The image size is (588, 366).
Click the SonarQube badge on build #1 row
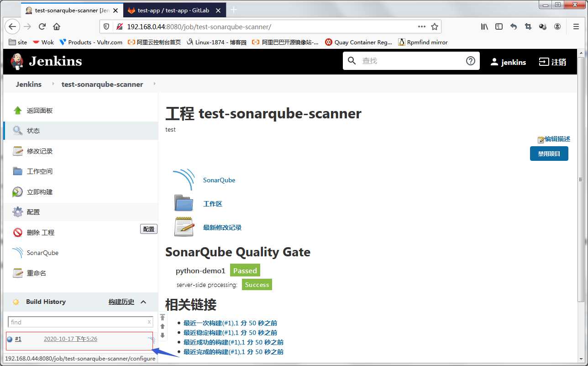[152, 339]
